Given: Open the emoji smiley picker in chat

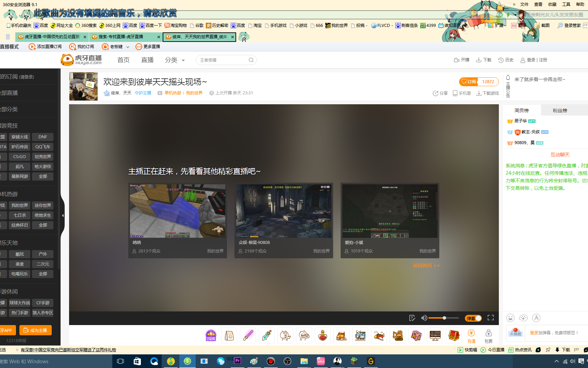Looking at the screenshot, I should [x=510, y=318].
